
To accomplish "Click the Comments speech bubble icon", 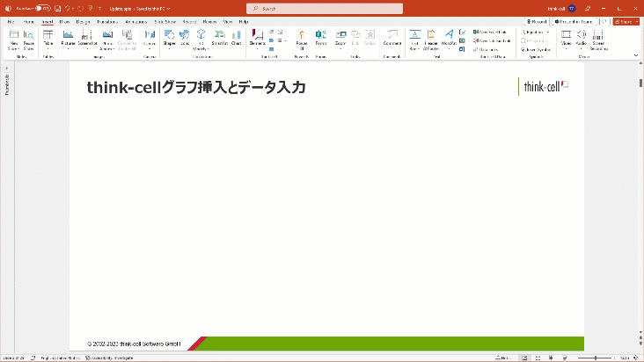I will 604,22.
